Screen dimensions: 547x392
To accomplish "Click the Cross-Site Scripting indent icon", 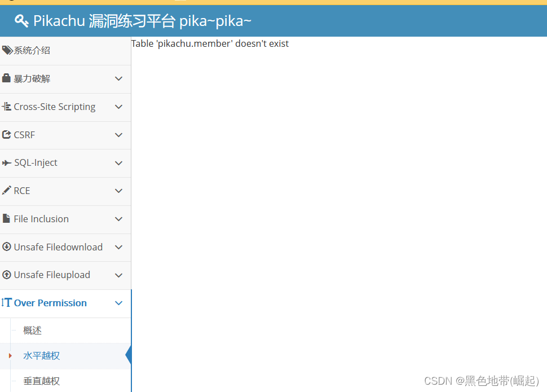I will pos(6,106).
